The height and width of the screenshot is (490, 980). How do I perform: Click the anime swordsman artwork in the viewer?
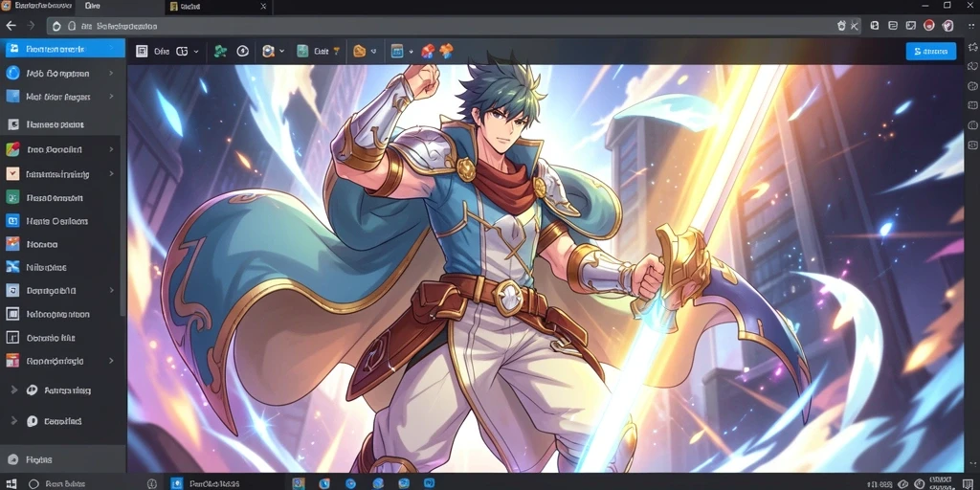(545, 269)
